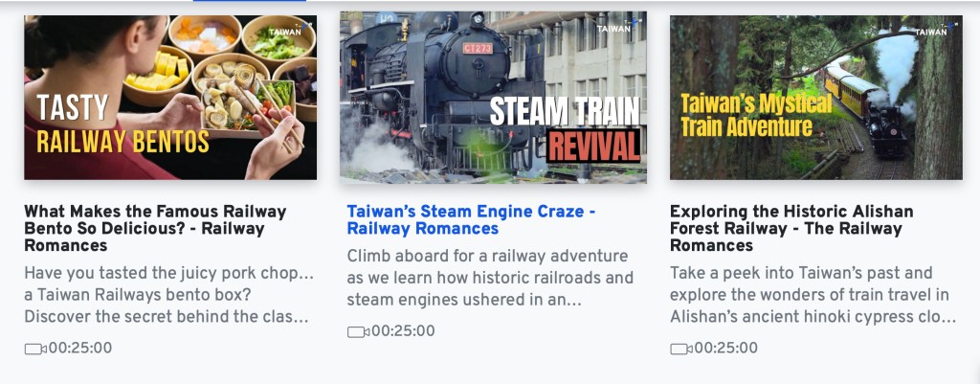The width and height of the screenshot is (980, 384).
Task: Click Taiwan Plus logo on steam train thumbnail
Action: (x=617, y=26)
